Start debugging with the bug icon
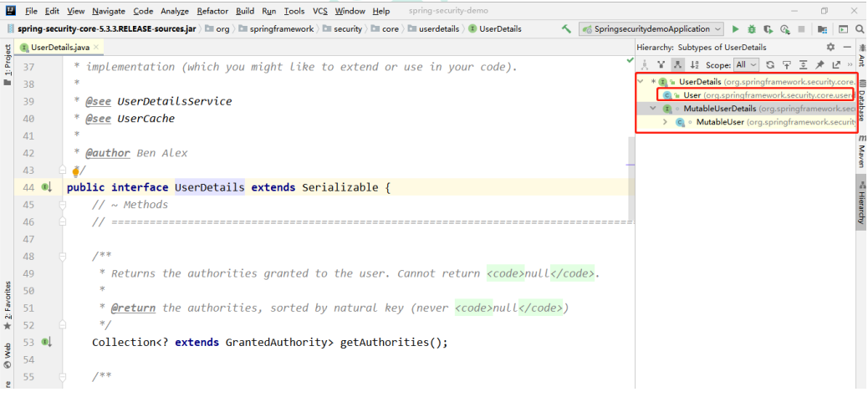 click(x=752, y=28)
